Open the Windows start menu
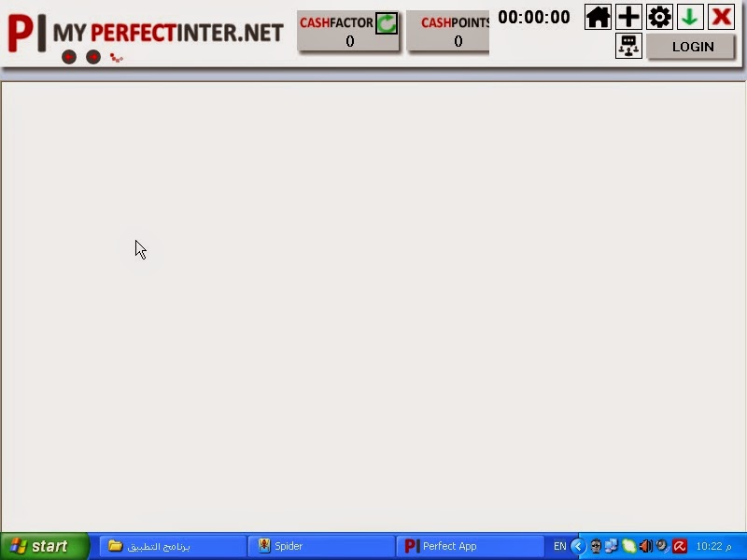Viewport: 747px width, 560px height. tap(45, 546)
